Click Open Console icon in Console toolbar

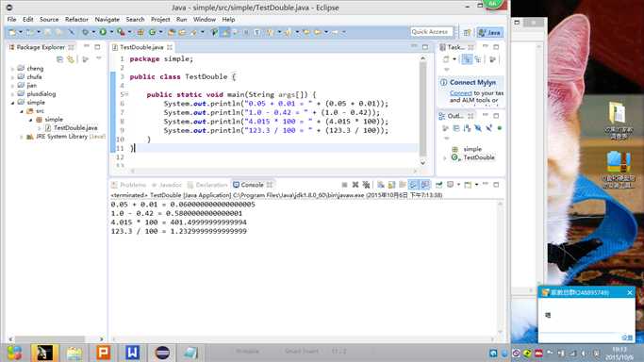(468, 185)
